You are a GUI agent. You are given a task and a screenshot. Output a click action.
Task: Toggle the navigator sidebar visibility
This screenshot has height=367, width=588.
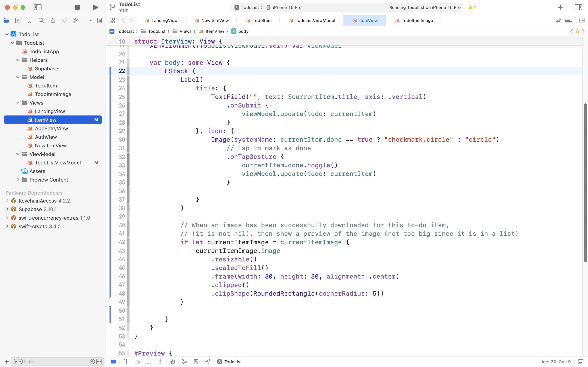(38, 7)
